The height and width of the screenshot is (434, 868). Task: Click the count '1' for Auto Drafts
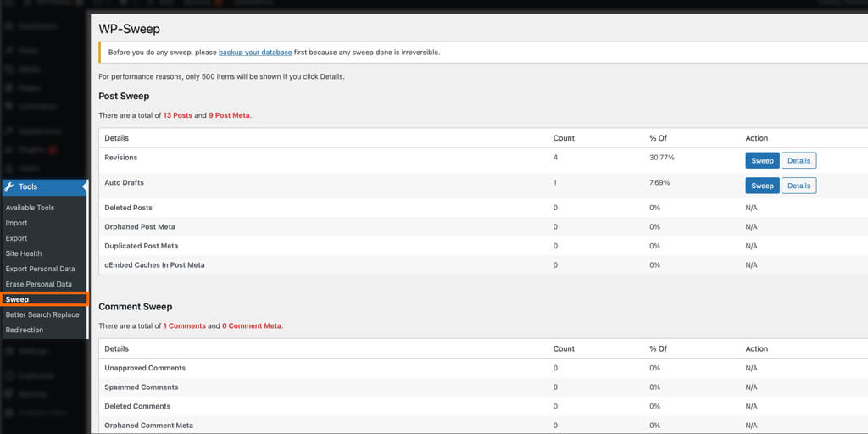coord(555,182)
